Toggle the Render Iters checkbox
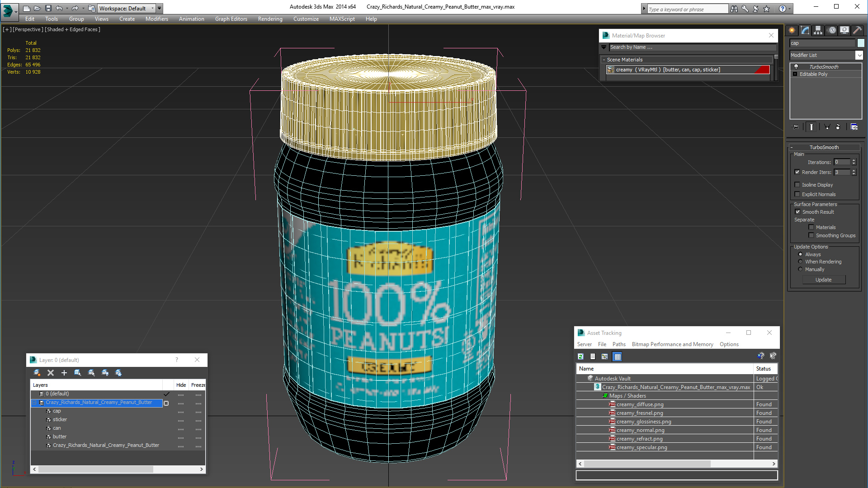 (x=797, y=172)
